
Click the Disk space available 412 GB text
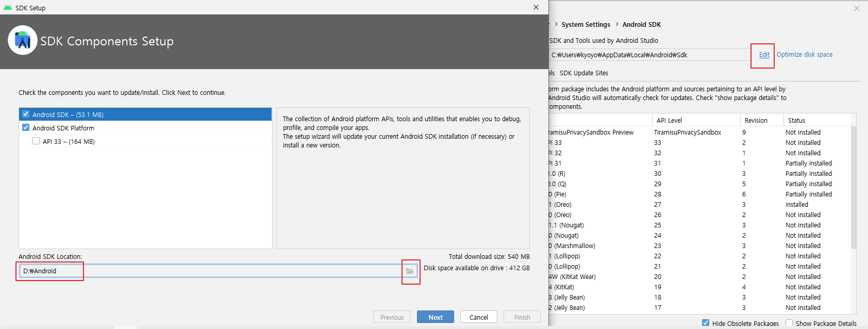pyautogui.click(x=477, y=268)
